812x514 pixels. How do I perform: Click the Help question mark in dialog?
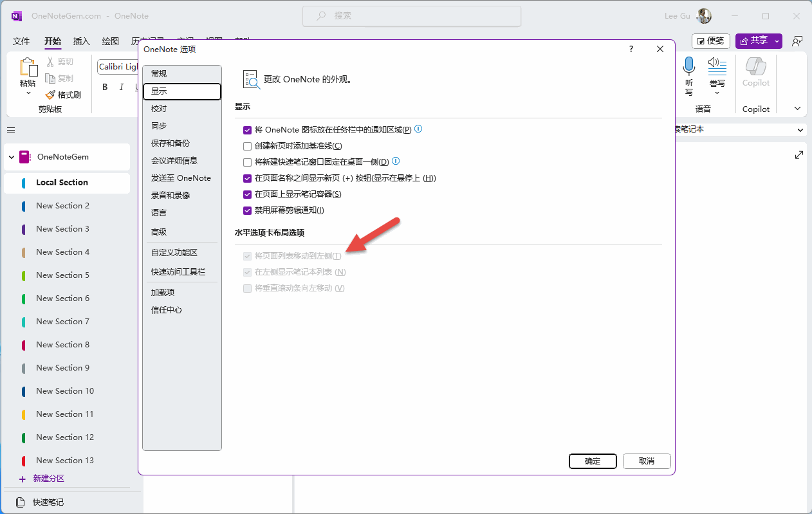(x=631, y=49)
